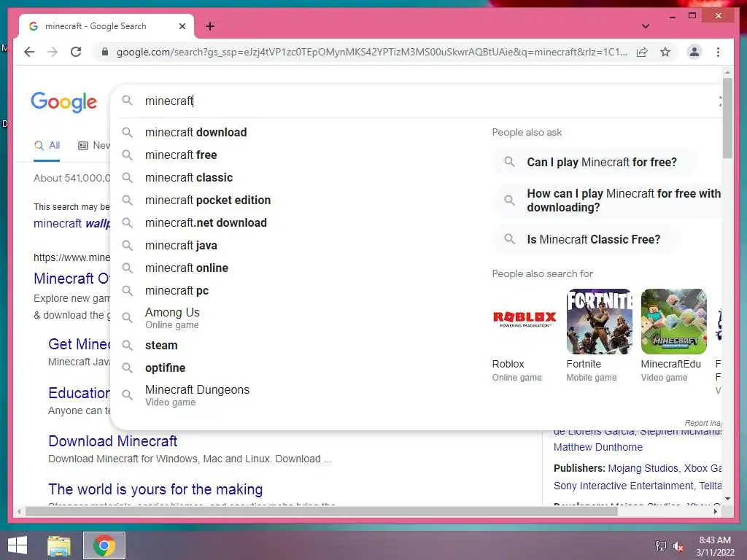Go back with the browser back arrow
Viewport: 747px width, 560px height.
tap(29, 52)
